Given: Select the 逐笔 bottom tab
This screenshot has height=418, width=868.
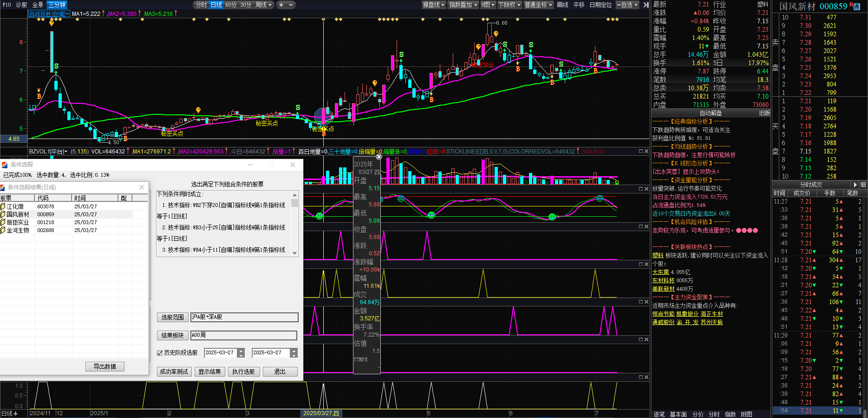Looking at the screenshot, I should (x=659, y=414).
